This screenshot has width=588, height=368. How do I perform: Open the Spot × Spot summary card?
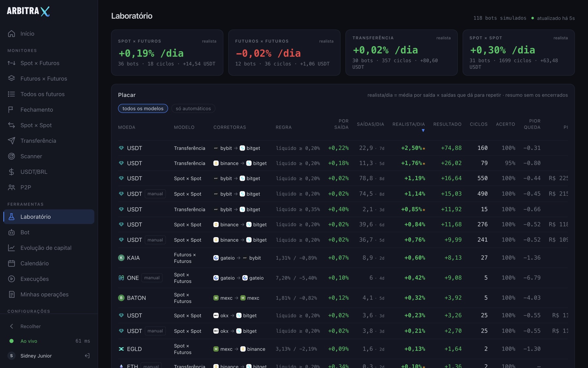pos(519,53)
